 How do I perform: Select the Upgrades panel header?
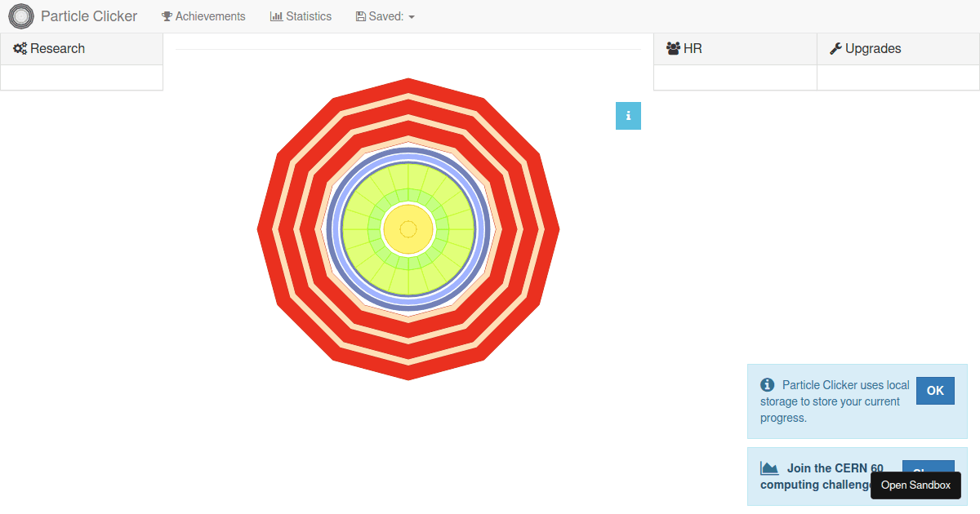coord(865,49)
